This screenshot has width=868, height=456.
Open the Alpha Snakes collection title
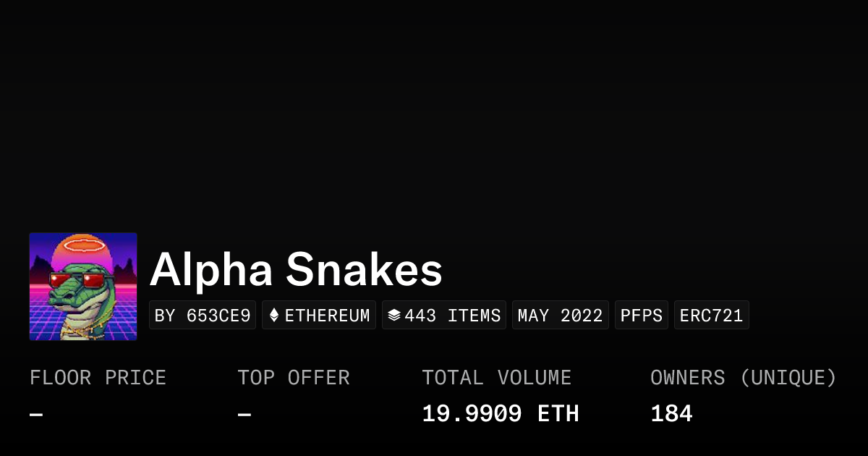[296, 270]
